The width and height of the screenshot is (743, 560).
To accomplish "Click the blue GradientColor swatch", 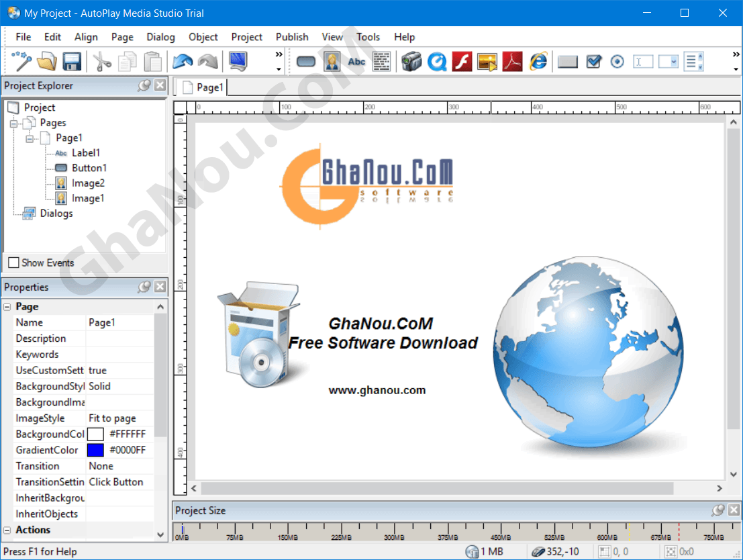I will tap(95, 450).
